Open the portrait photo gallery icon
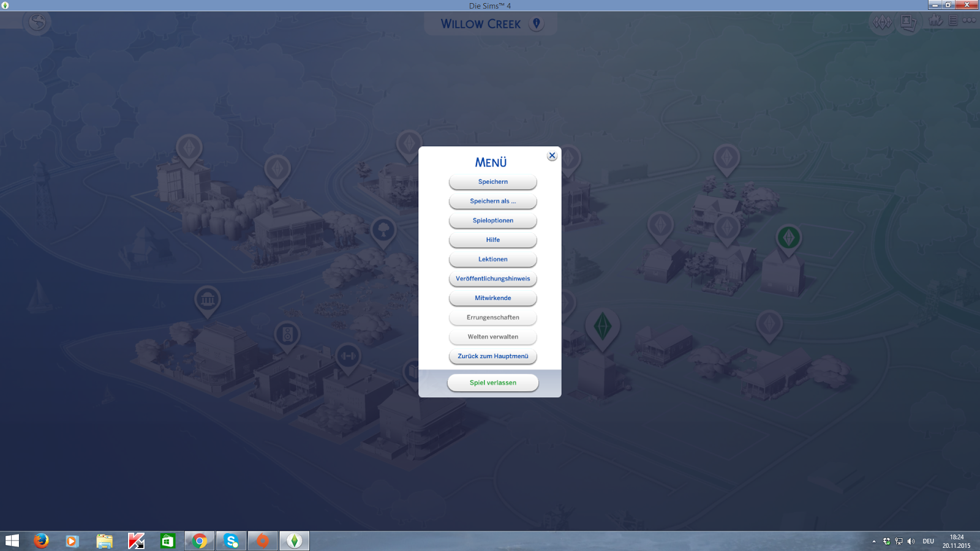 (x=908, y=23)
